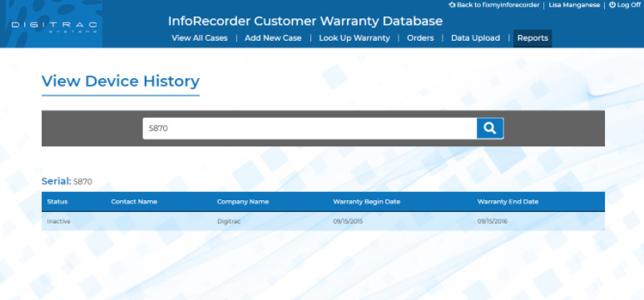
Task: Click the Contact Name column header
Action: point(134,201)
